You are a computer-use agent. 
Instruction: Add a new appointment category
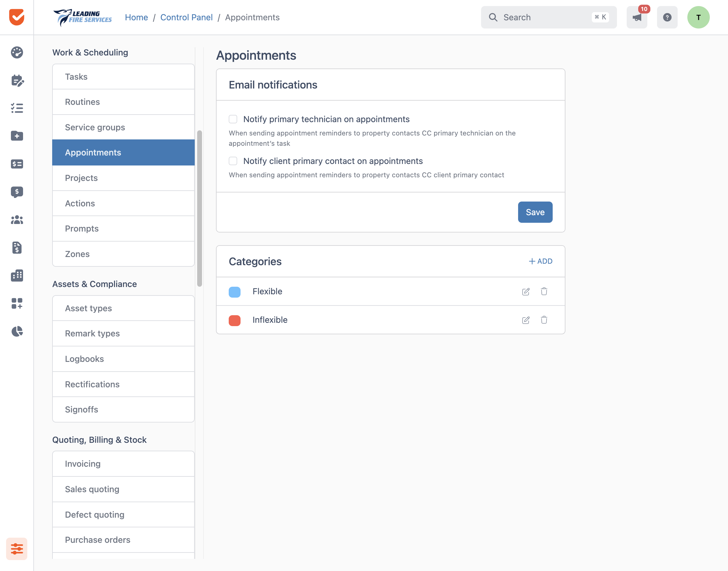(540, 261)
